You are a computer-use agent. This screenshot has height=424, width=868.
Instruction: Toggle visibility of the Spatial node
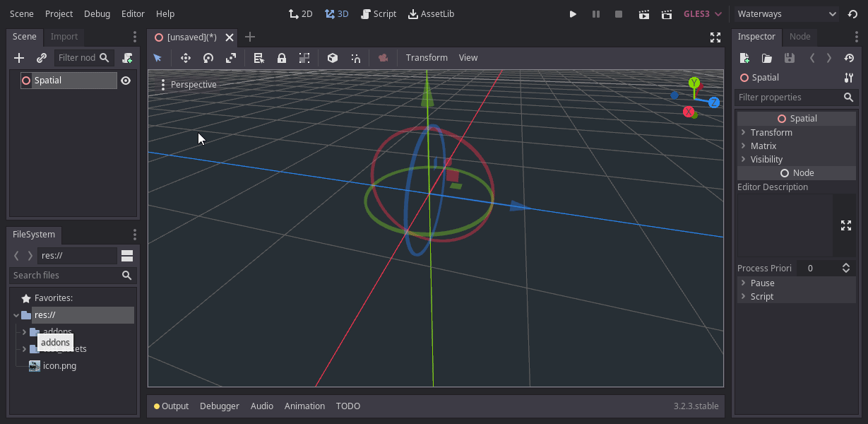(126, 81)
